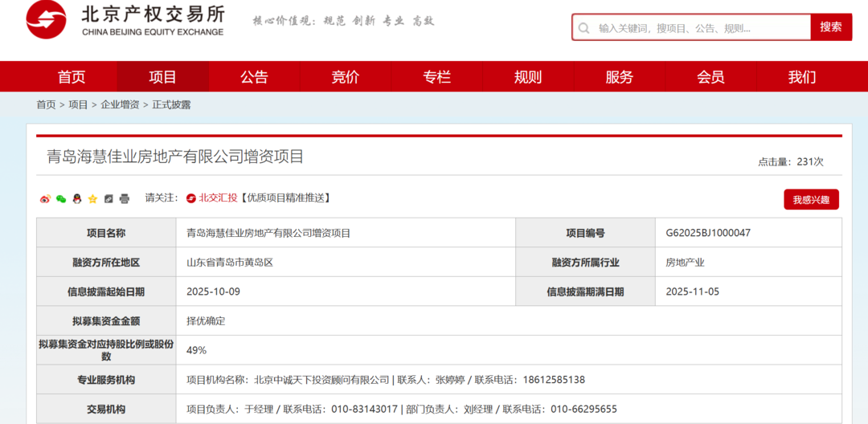The image size is (868, 424).
Task: Open the 首页 navigation tab
Action: 72,77
